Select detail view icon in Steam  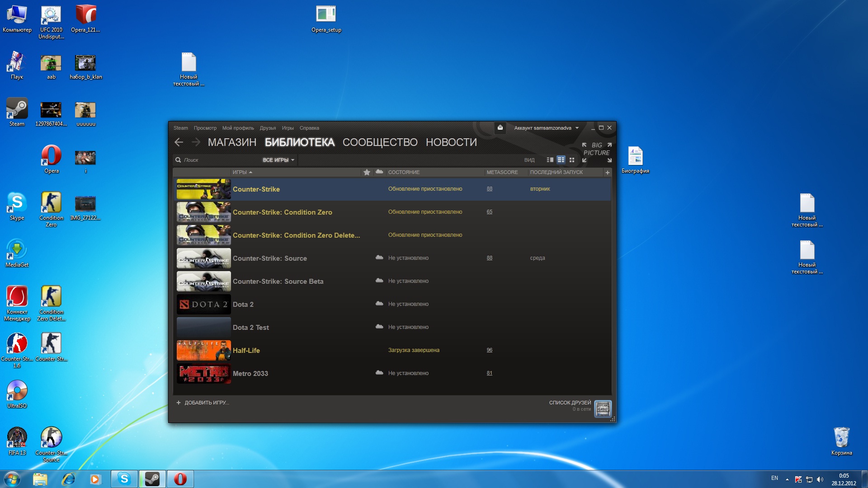coord(550,160)
